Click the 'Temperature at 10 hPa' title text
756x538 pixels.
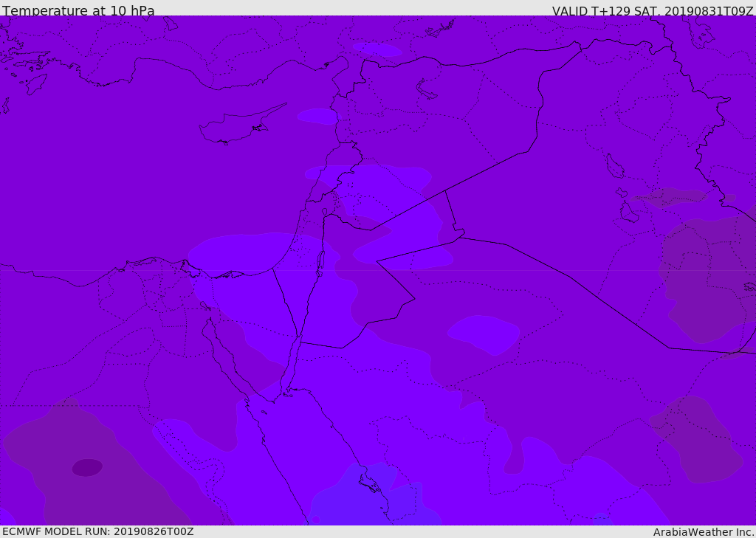[x=78, y=10]
